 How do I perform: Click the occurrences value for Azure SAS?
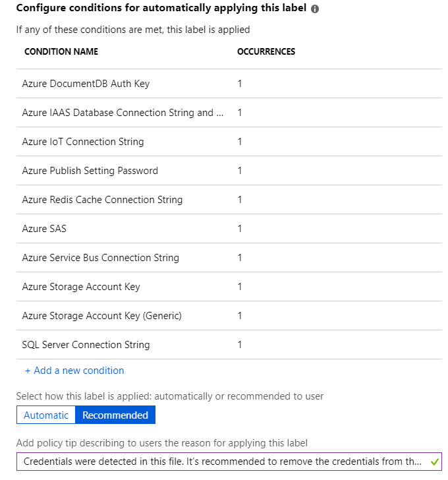tap(240, 229)
